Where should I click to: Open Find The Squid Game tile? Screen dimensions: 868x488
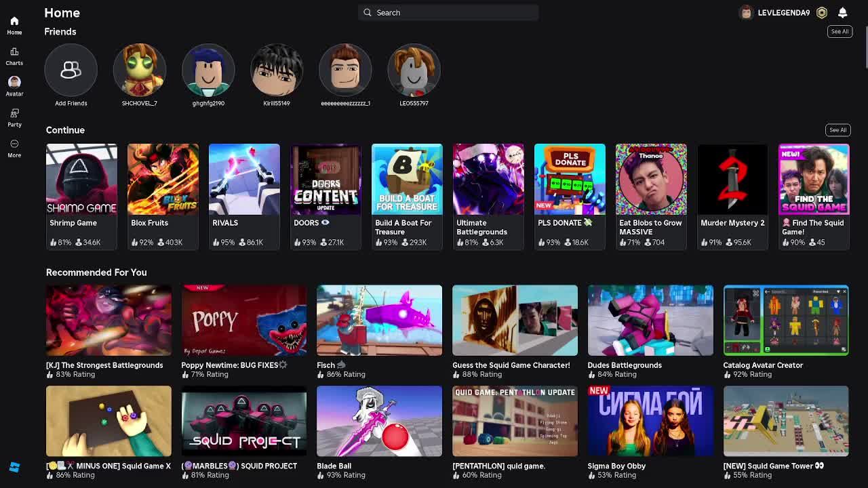(814, 197)
